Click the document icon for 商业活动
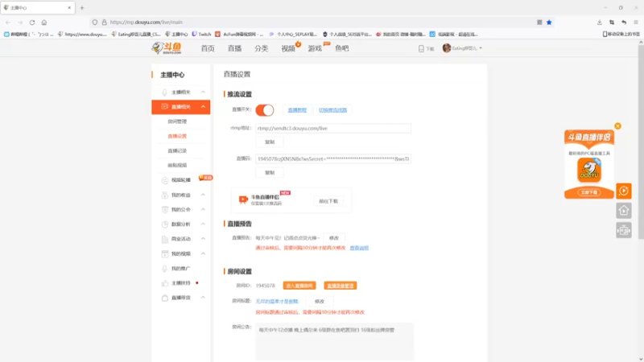Image resolution: width=644 pixels, height=362 pixels. 165,239
